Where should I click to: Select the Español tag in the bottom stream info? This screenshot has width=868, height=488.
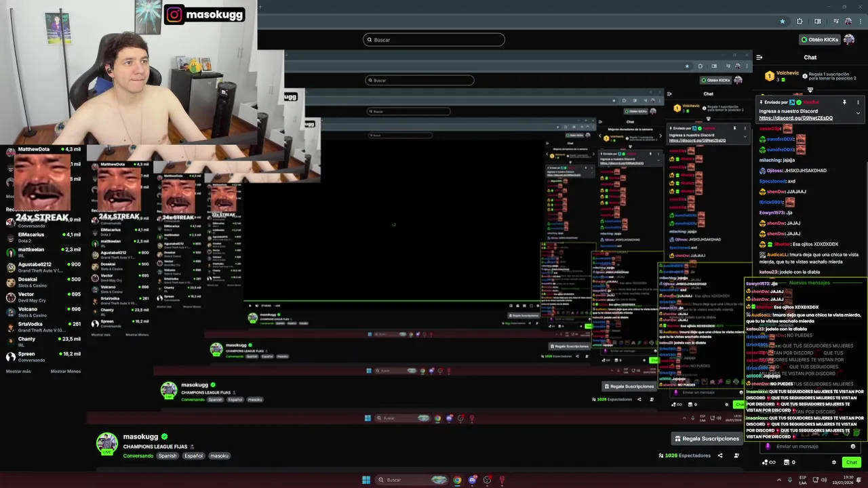pyautogui.click(x=193, y=456)
